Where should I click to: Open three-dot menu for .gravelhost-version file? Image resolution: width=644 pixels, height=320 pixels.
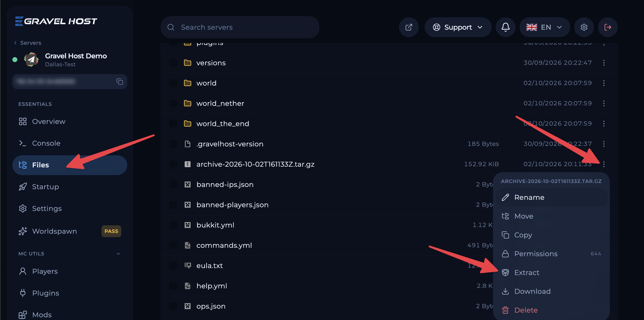point(604,144)
